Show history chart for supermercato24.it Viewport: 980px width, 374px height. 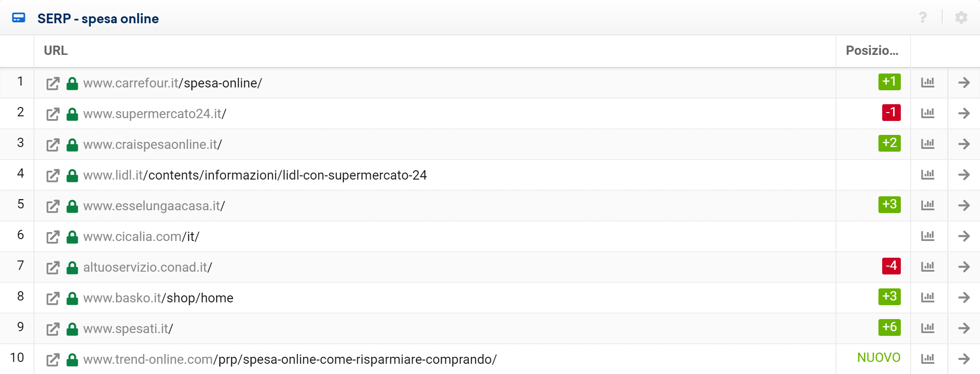tap(928, 113)
